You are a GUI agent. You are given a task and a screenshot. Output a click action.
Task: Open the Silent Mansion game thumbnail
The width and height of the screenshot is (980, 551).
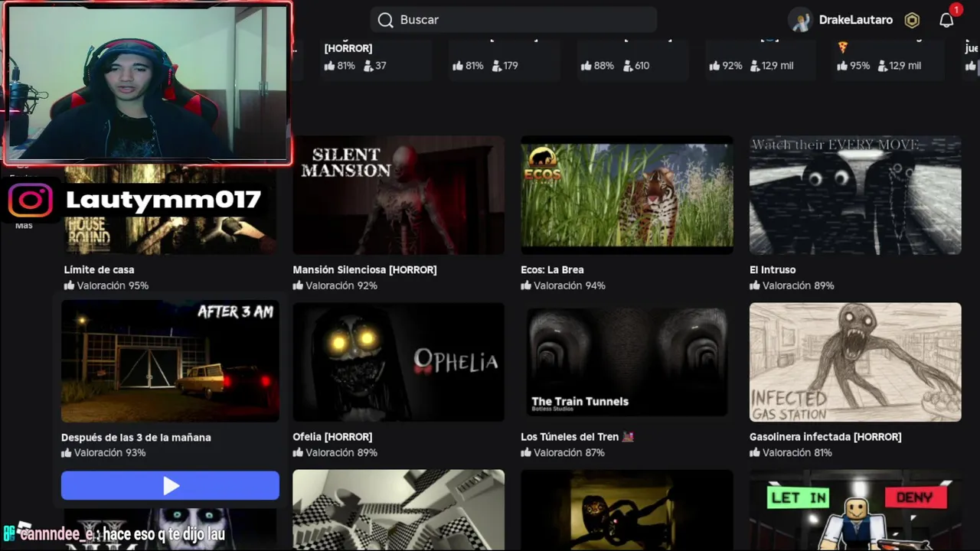pyautogui.click(x=398, y=195)
